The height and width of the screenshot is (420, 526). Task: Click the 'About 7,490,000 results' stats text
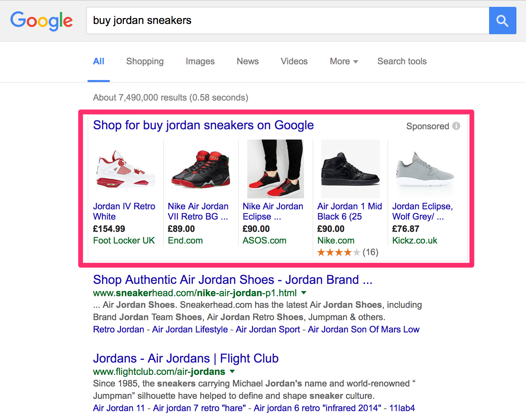coord(171,97)
